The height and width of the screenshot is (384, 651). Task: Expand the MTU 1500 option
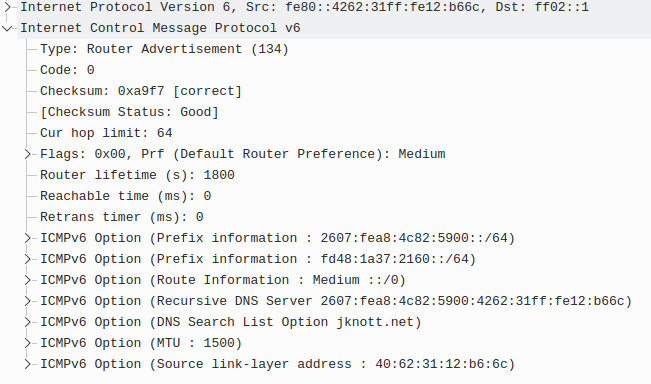(x=27, y=343)
